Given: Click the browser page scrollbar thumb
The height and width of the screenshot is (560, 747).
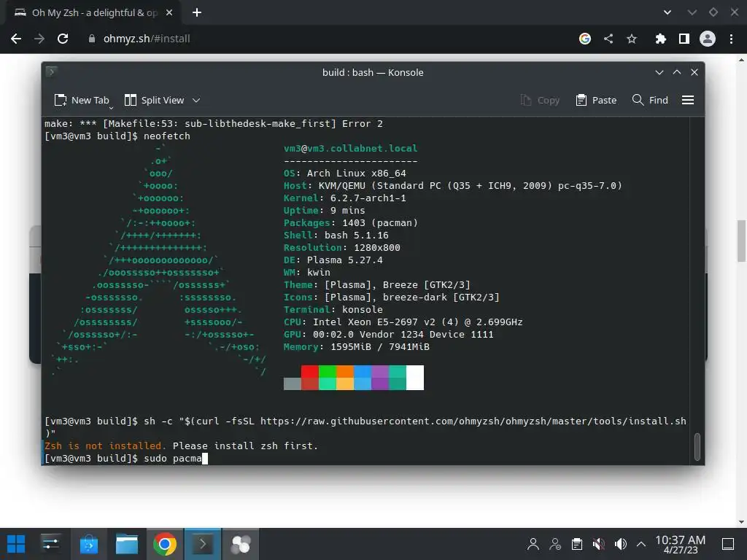Looking at the screenshot, I should (741, 241).
